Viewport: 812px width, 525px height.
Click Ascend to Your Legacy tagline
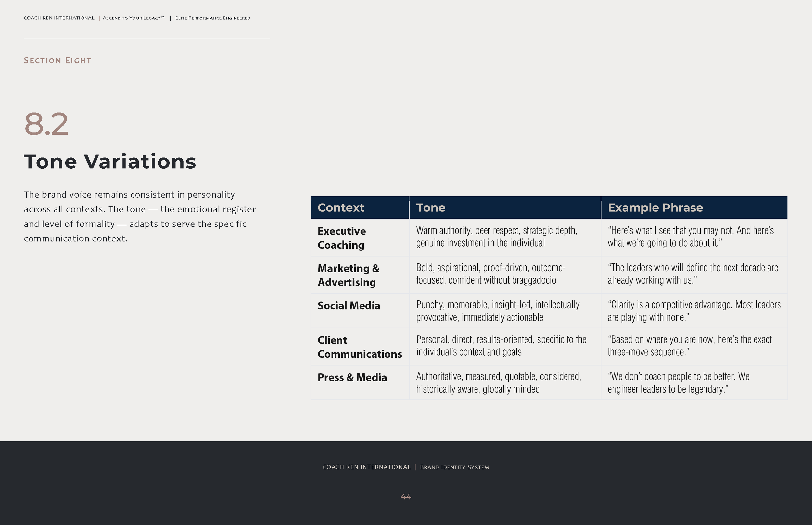pos(133,18)
